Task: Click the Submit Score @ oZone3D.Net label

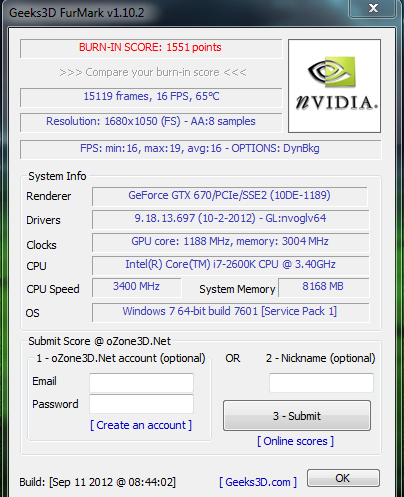Action: pyautogui.click(x=99, y=341)
